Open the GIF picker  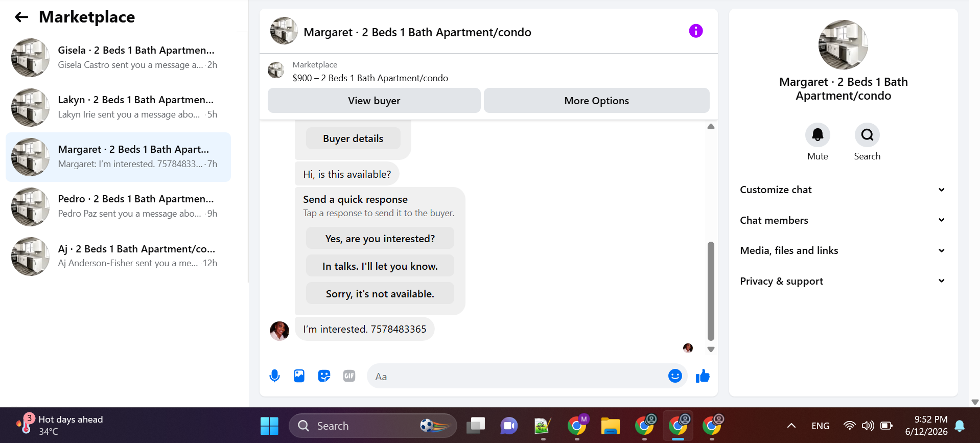pyautogui.click(x=349, y=376)
